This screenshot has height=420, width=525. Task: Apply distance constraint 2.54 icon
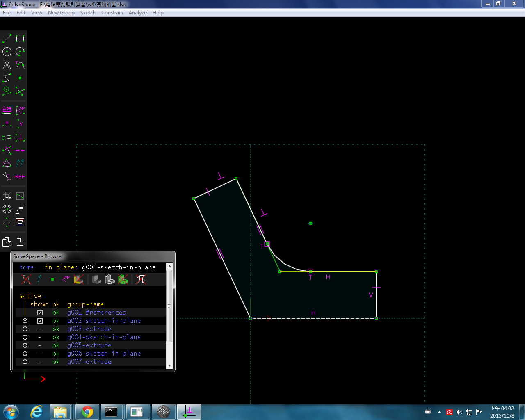click(7, 110)
